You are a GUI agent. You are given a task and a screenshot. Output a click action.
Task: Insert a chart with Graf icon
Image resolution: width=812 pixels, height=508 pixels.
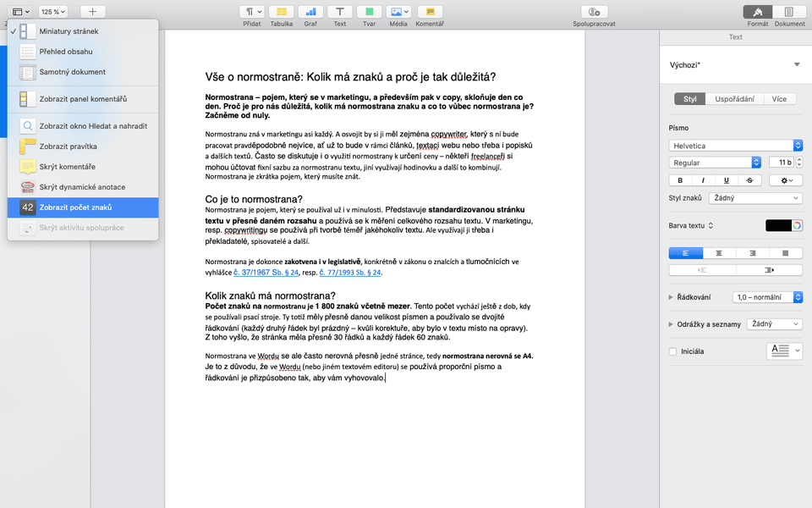coord(310,12)
